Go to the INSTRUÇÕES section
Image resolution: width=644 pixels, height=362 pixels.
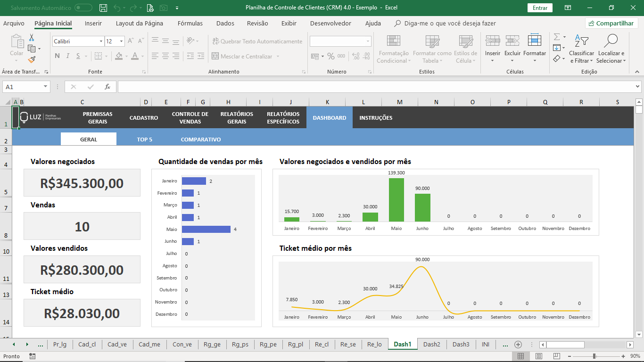376,118
